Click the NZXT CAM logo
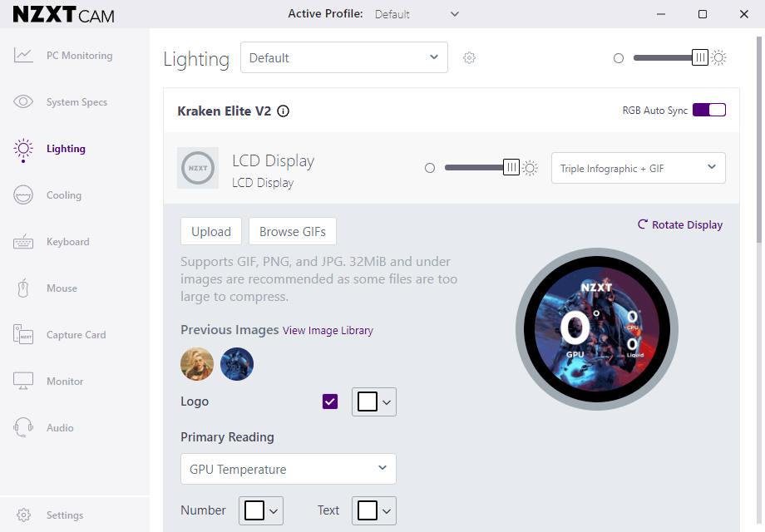The image size is (765, 532). [63, 15]
